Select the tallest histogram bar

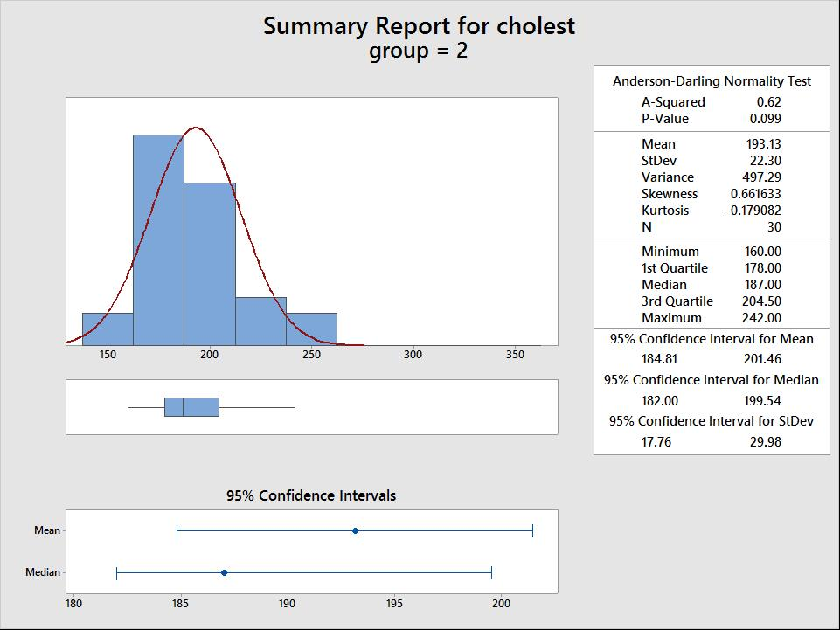pyautogui.click(x=157, y=236)
